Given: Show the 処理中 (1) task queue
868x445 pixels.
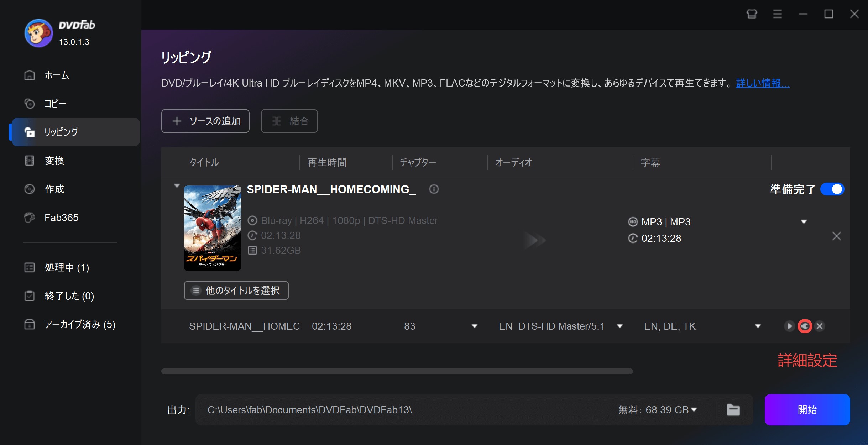Looking at the screenshot, I should point(75,267).
